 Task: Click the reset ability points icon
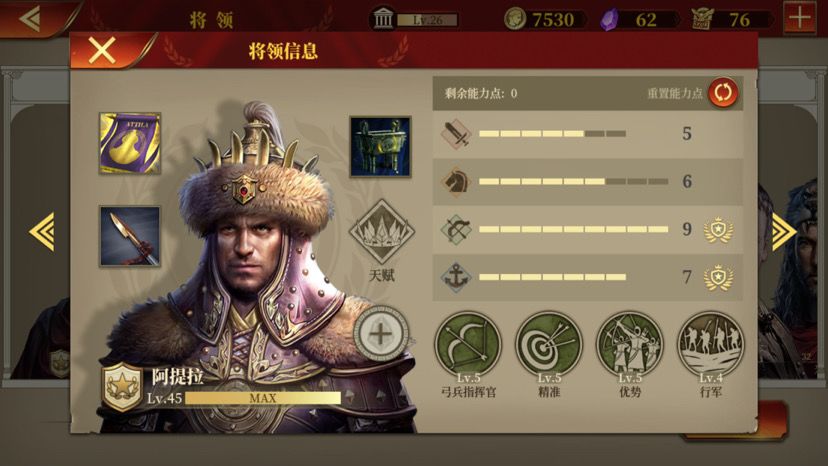click(x=723, y=92)
